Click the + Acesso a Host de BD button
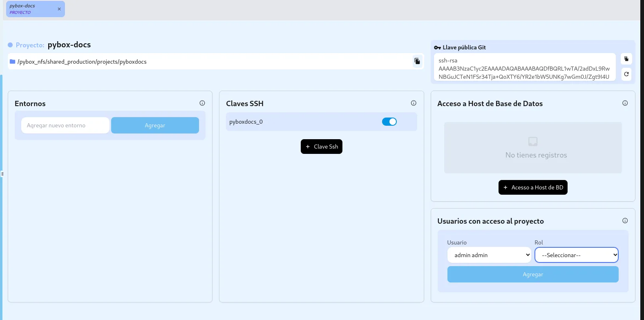The width and height of the screenshot is (644, 320). [x=533, y=187]
